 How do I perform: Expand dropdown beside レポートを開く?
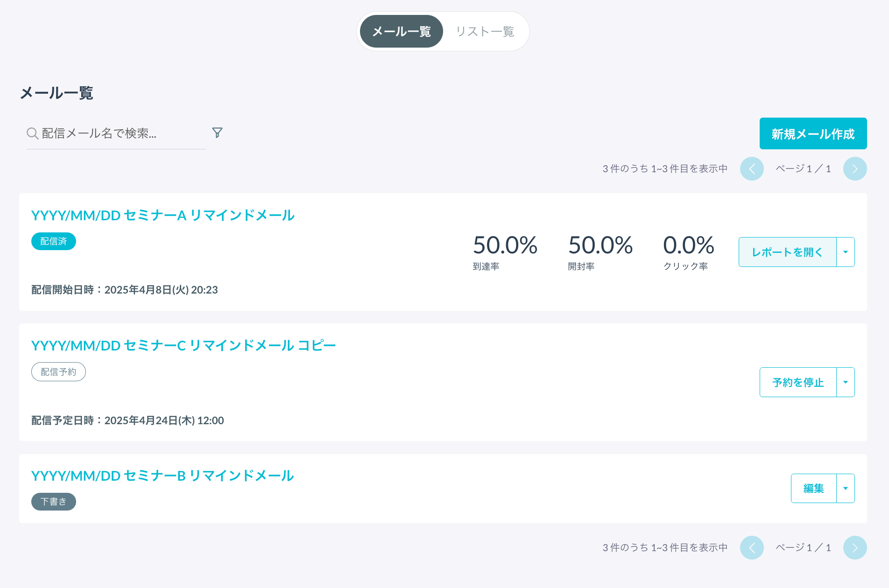(845, 252)
